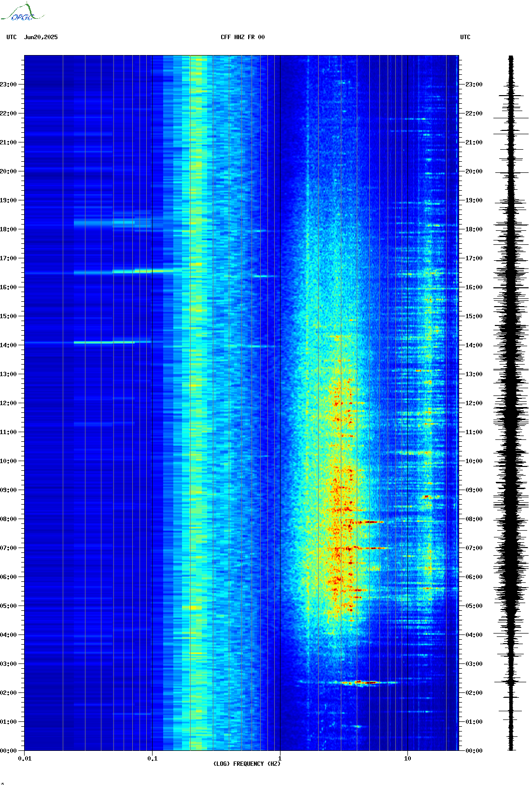Click the right UTC header label
Viewport: 532px width, 789px height.
(x=465, y=37)
